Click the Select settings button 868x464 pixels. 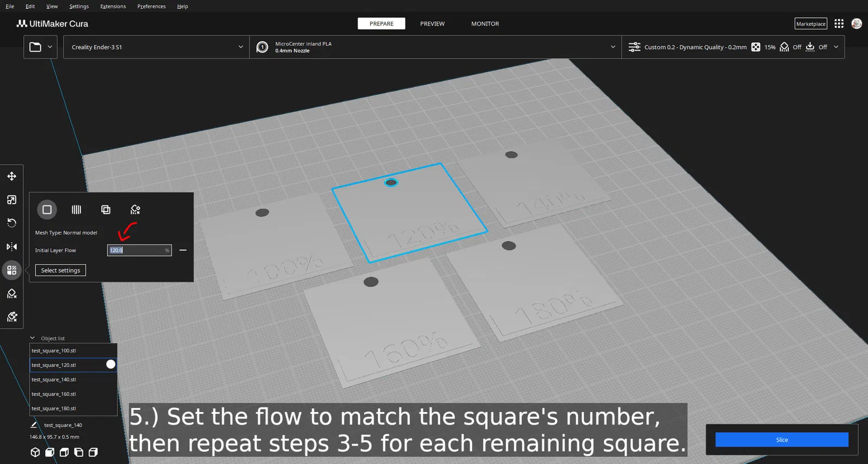tap(61, 270)
